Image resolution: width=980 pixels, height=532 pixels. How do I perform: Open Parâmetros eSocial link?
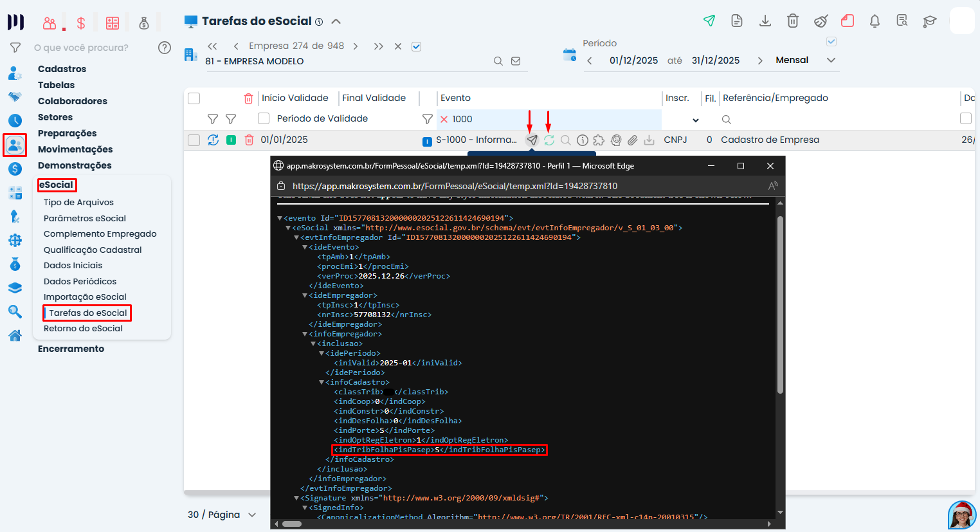(x=85, y=218)
